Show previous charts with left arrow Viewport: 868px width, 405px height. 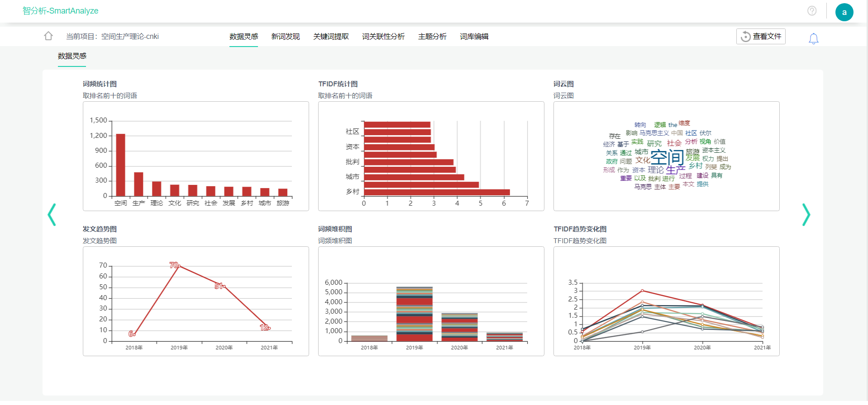tap(52, 215)
